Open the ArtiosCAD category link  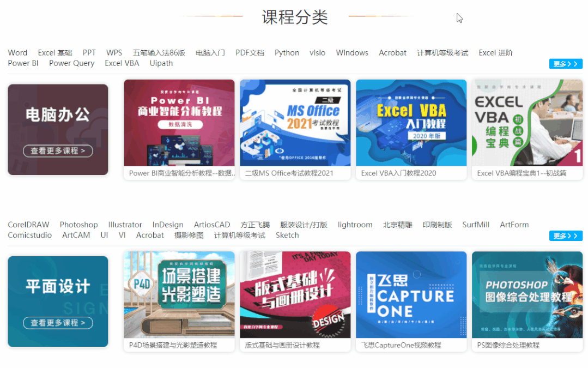pyautogui.click(x=212, y=225)
